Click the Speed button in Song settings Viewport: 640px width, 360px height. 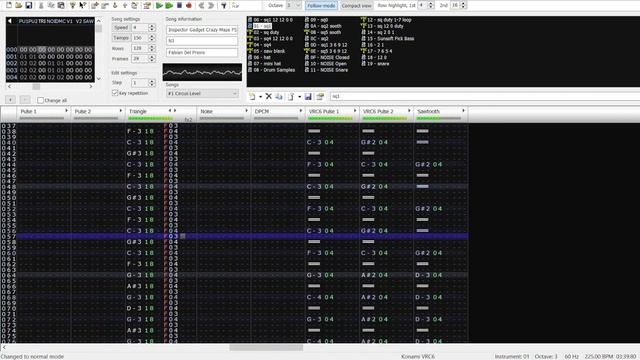tap(121, 27)
